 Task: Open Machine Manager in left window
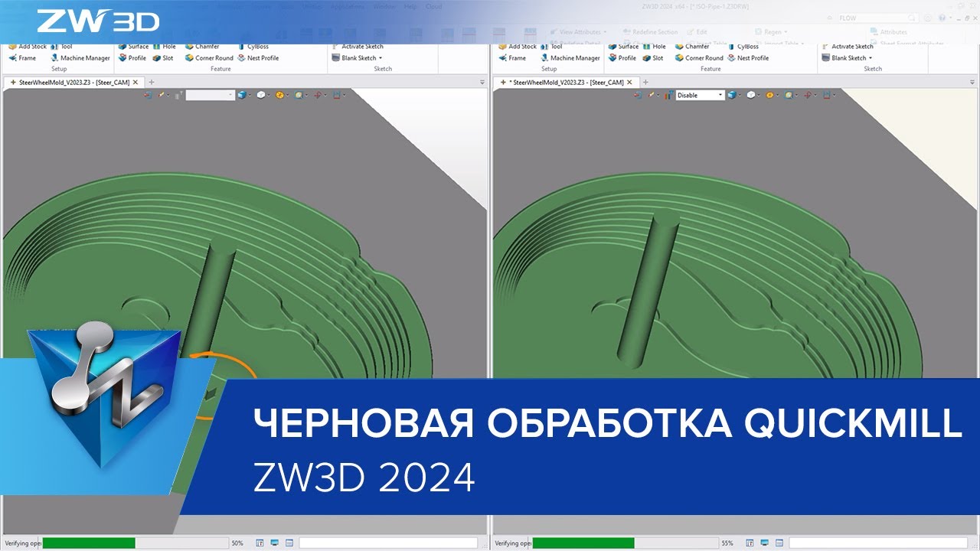[80, 58]
